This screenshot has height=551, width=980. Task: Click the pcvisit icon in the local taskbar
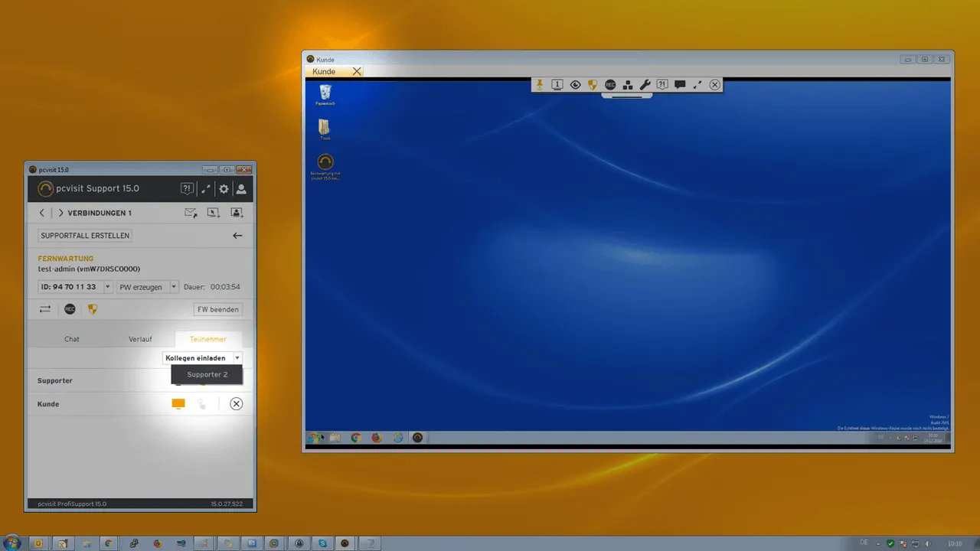pyautogui.click(x=345, y=543)
